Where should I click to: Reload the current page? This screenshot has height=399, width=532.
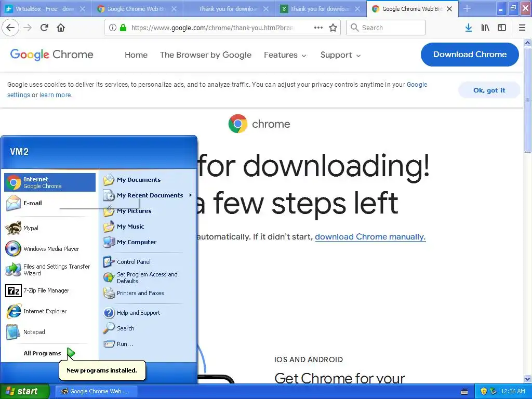point(44,28)
